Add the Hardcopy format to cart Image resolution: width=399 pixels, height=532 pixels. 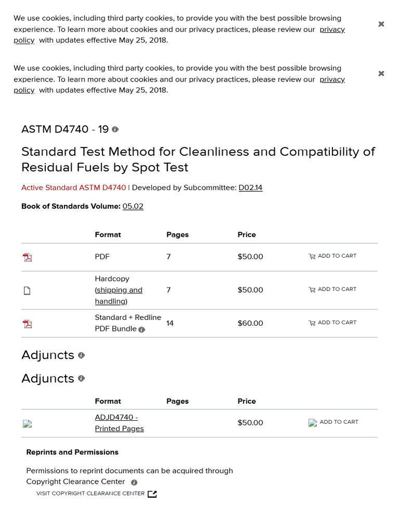(332, 289)
